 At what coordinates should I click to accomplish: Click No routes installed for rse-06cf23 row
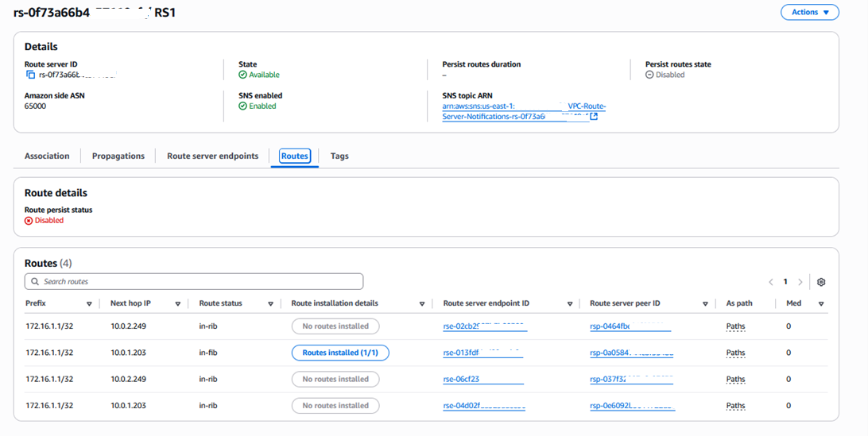tap(335, 379)
